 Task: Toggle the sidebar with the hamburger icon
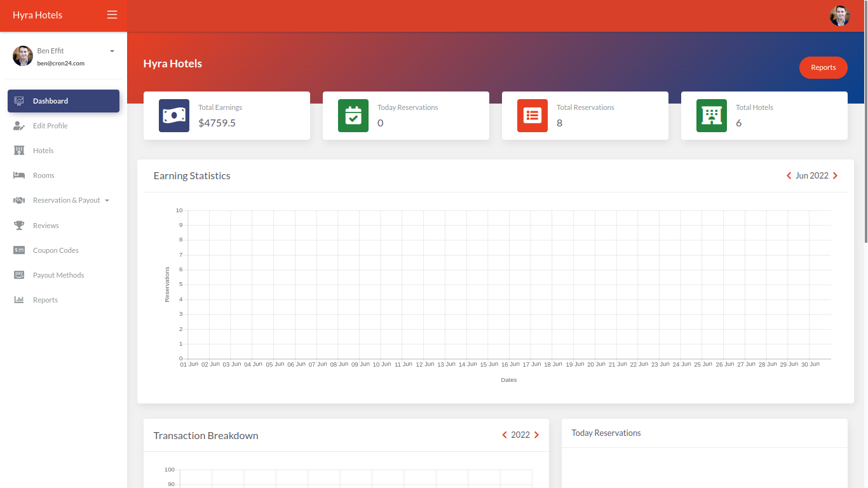coord(112,15)
